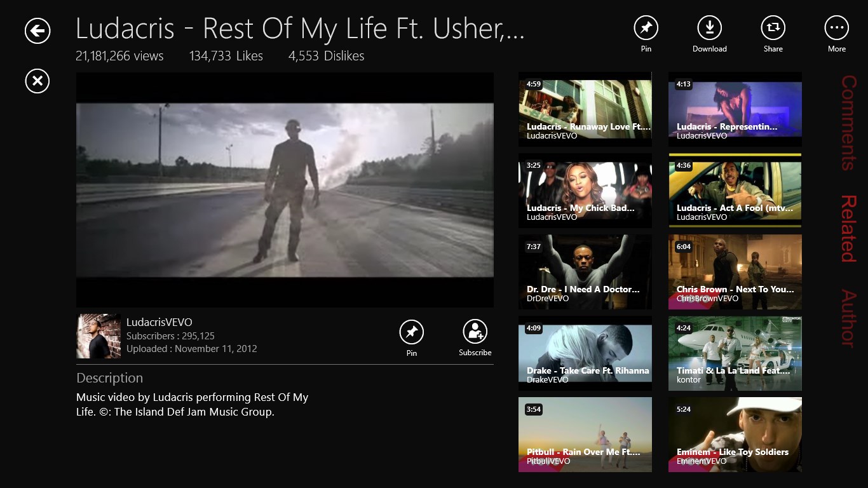Open the channel name beside the avatar
Image resolution: width=868 pixels, height=488 pixels.
[159, 322]
